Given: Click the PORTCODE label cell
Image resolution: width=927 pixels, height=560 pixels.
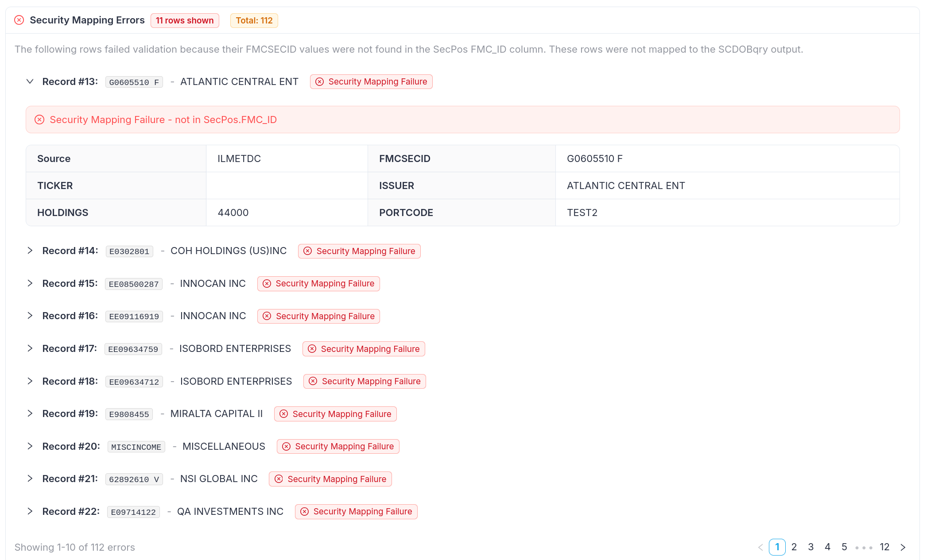Looking at the screenshot, I should click(462, 212).
